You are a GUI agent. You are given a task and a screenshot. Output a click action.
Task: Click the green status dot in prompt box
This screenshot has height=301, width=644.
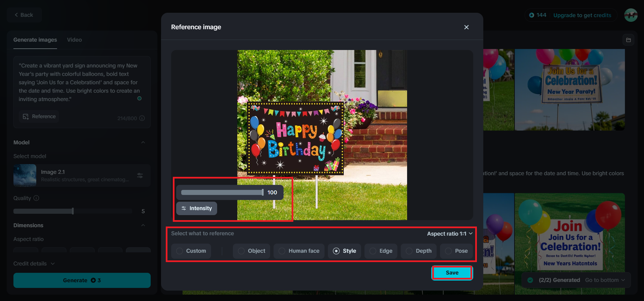pos(139,98)
